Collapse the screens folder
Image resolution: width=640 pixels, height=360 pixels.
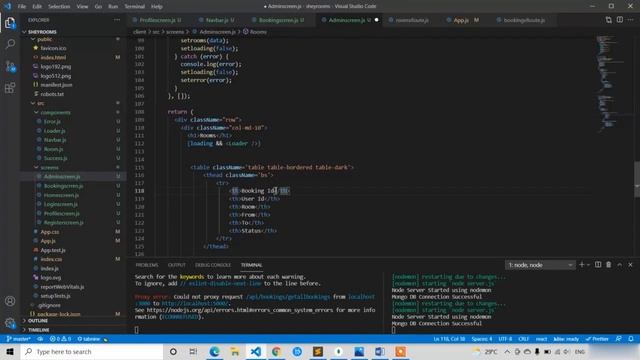[x=49, y=167]
